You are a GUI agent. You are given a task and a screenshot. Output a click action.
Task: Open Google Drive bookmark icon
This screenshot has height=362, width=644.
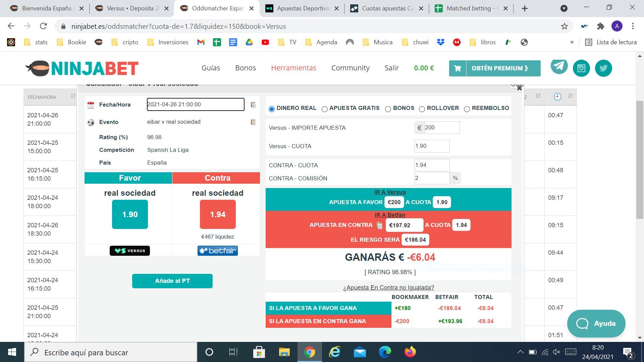click(249, 42)
